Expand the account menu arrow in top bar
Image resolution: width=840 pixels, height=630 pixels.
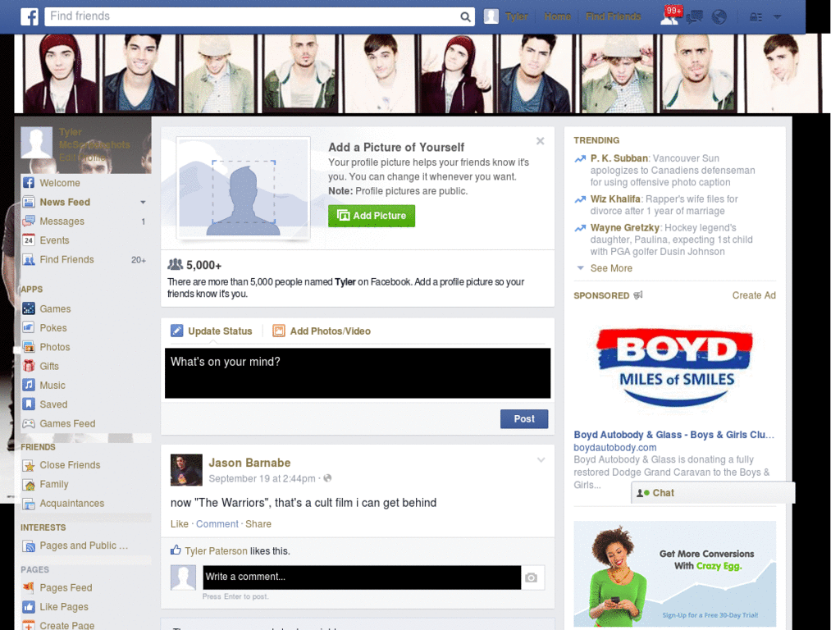point(778,17)
